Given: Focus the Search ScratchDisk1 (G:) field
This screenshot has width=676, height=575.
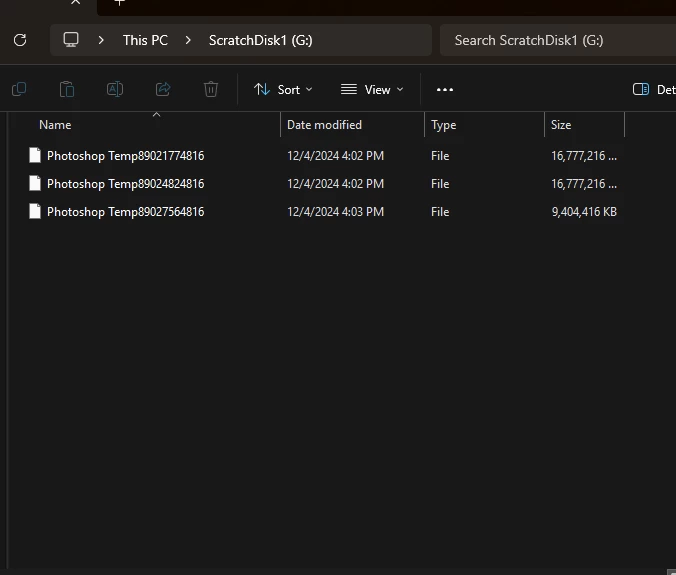Looking at the screenshot, I should [558, 40].
